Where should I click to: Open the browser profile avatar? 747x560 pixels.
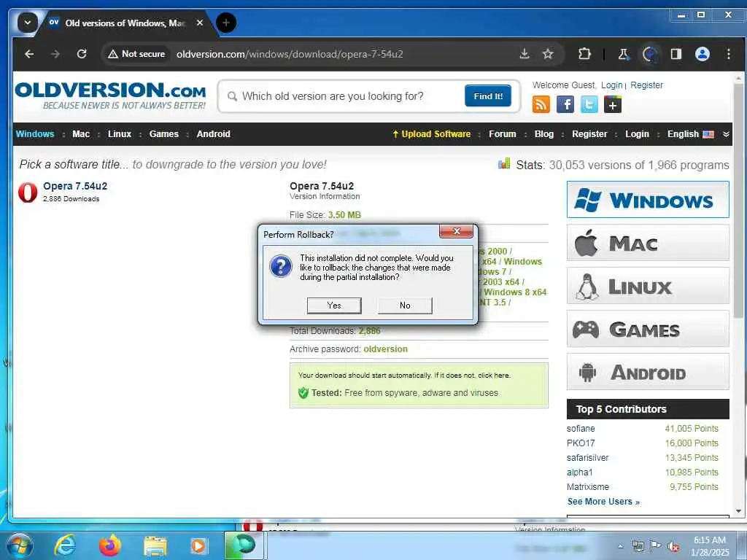[703, 54]
